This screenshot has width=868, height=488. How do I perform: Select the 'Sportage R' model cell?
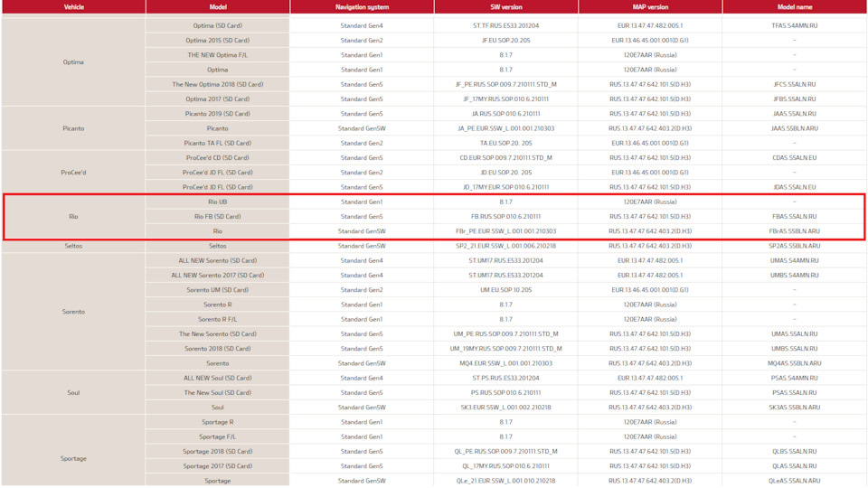[x=218, y=422]
